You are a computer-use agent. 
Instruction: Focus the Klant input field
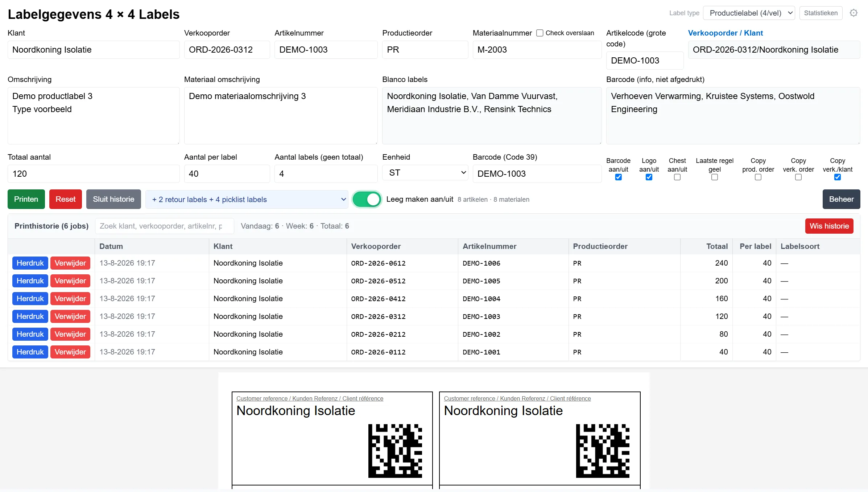tap(94, 50)
